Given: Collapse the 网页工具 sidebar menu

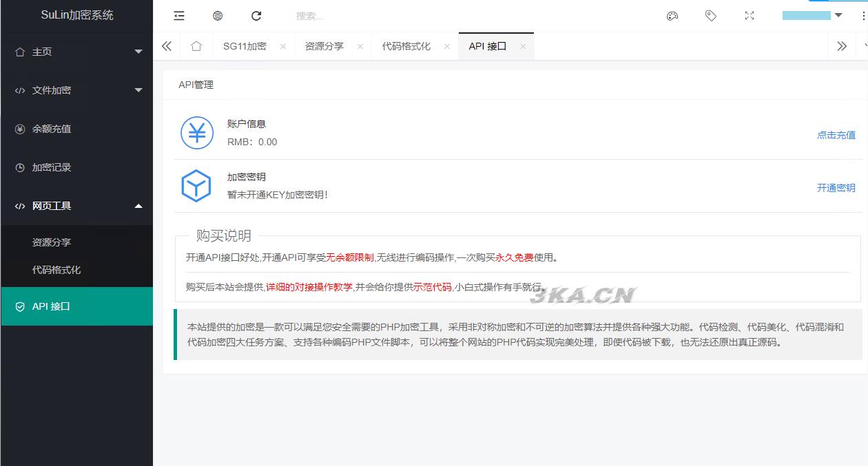Looking at the screenshot, I should coord(76,206).
